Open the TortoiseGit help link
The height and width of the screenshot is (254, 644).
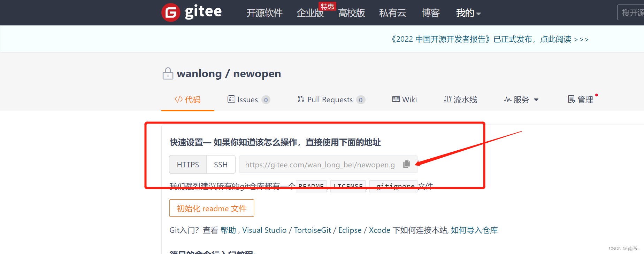point(313,230)
